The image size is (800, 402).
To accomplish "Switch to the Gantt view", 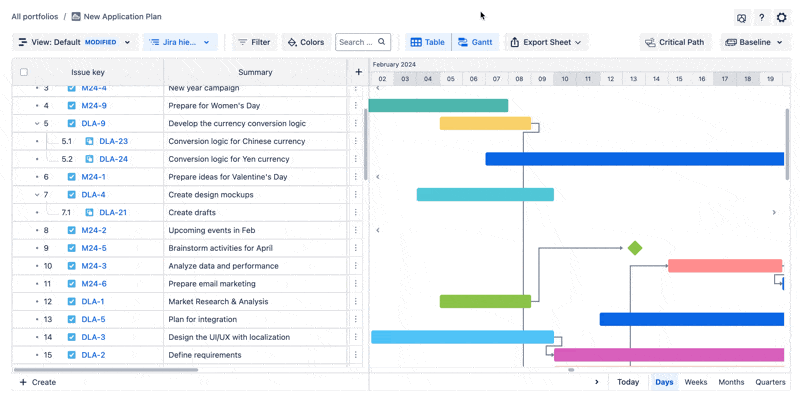I will tap(475, 42).
